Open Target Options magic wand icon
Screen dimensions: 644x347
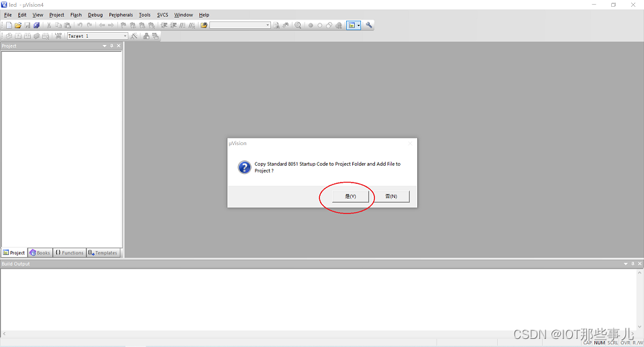(x=134, y=36)
